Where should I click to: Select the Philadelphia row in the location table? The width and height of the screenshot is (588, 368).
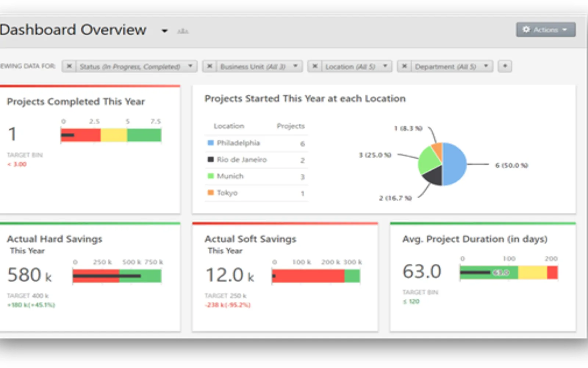257,143
